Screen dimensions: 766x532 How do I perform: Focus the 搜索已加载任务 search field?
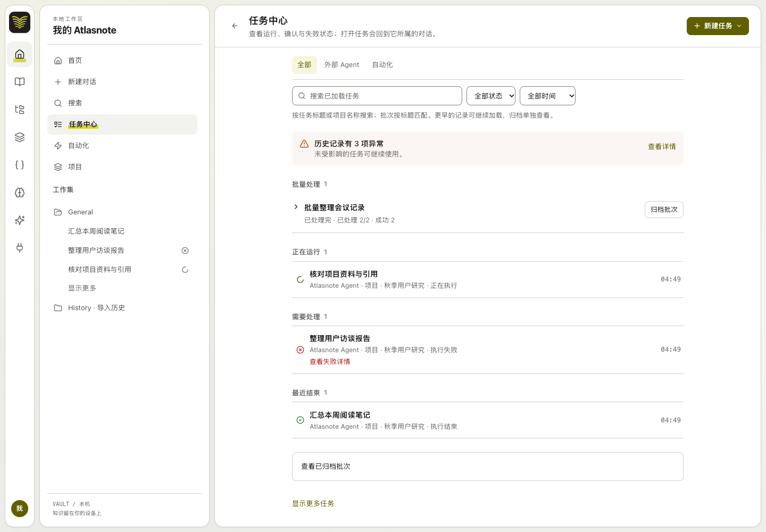pyautogui.click(x=377, y=96)
